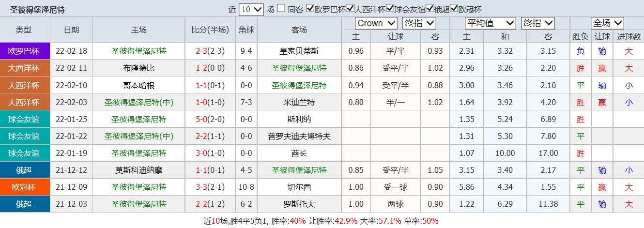The image size is (644, 228).
Task: Uncheck the 球会友谊 filter checkbox
Action: point(390,9)
